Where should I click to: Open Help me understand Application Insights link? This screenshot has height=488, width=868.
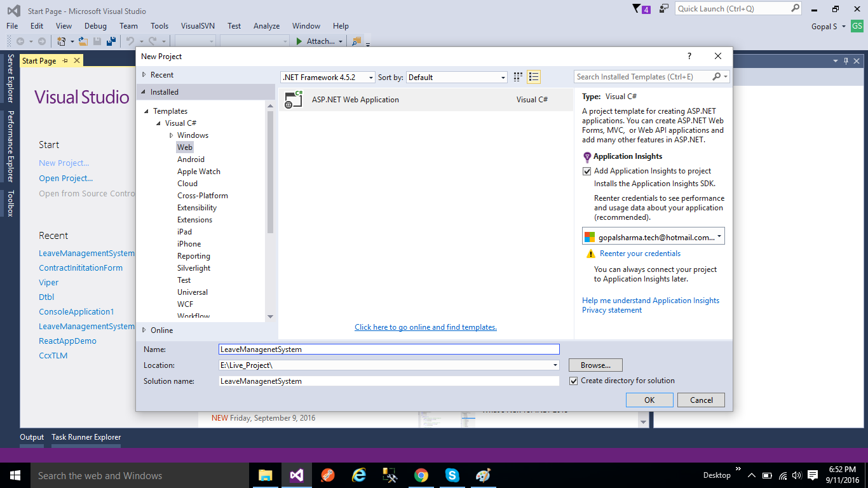[651, 301]
